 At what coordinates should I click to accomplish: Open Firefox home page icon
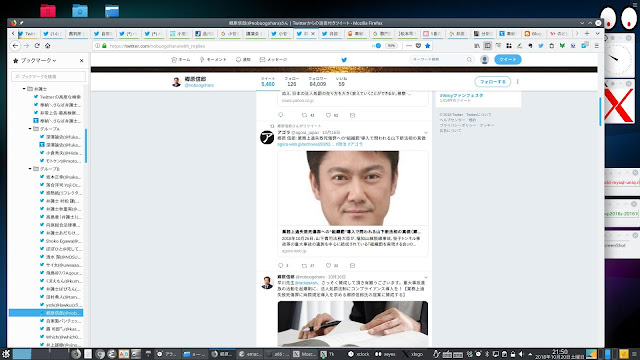(48, 46)
